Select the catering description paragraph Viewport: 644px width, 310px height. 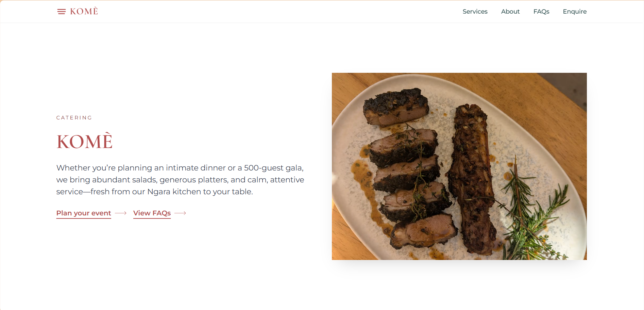[180, 180]
